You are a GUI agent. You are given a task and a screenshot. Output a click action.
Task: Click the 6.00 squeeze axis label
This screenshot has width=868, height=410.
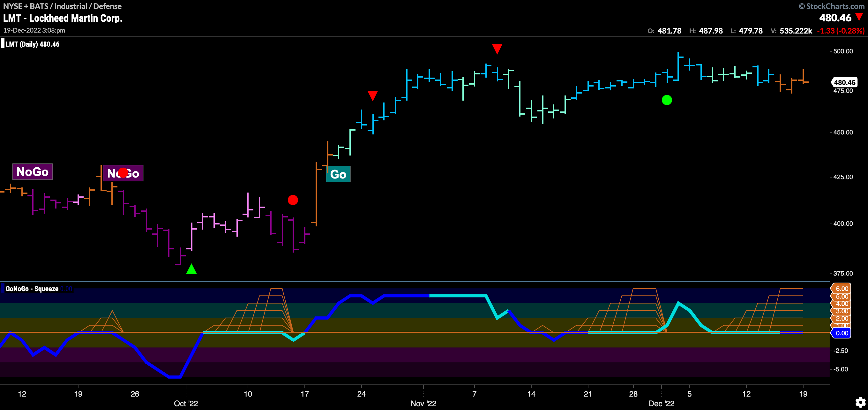coord(842,289)
